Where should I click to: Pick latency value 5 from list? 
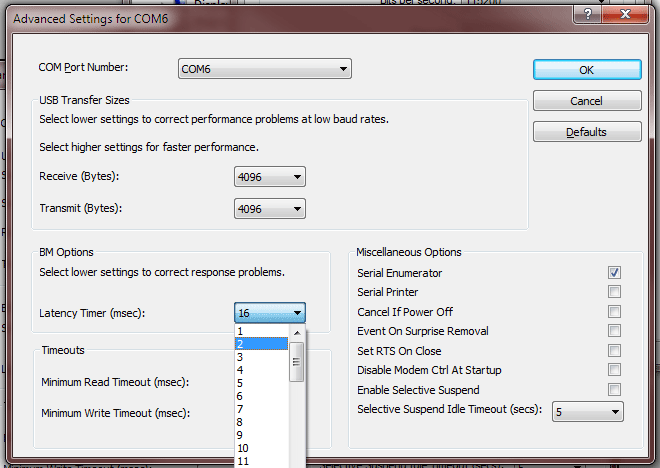pyautogui.click(x=262, y=383)
